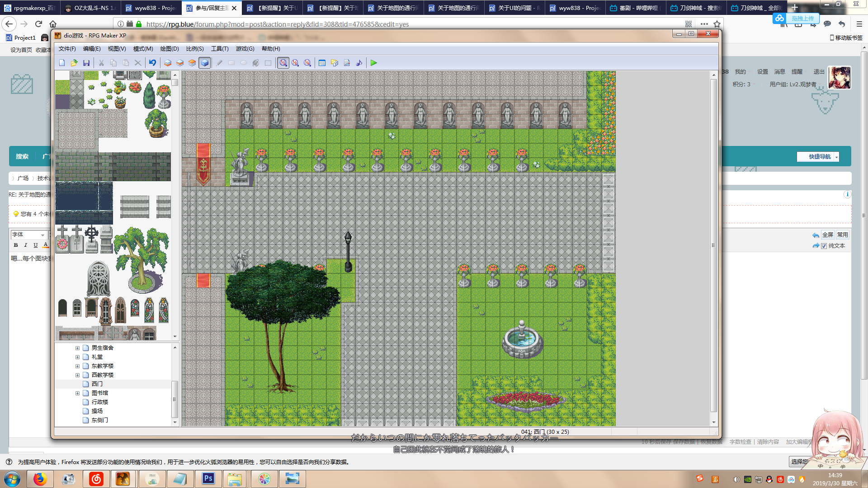The height and width of the screenshot is (488, 868).
Task: Open the Database tool icon
Action: pyautogui.click(x=322, y=63)
